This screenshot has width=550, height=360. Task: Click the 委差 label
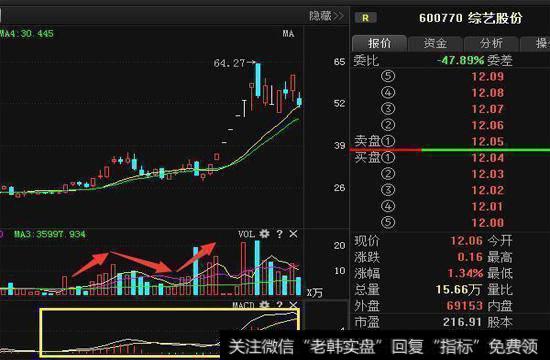tap(500, 60)
